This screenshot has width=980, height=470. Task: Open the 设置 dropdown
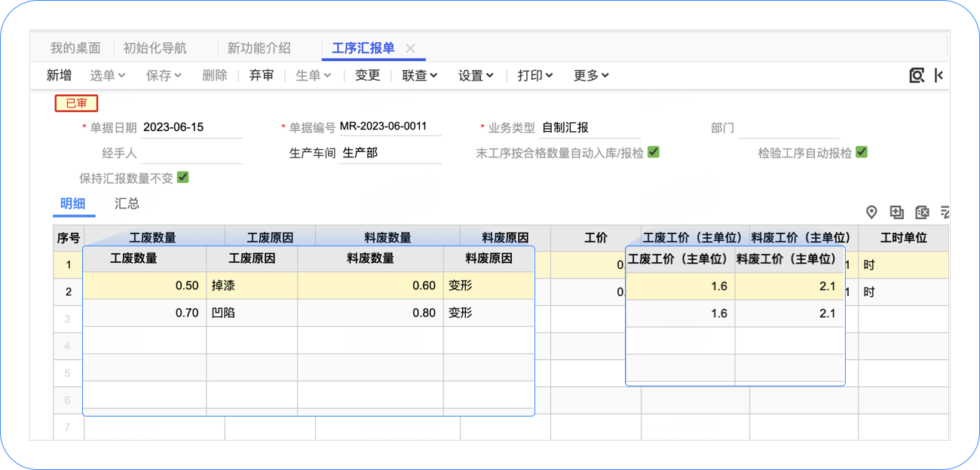[476, 75]
